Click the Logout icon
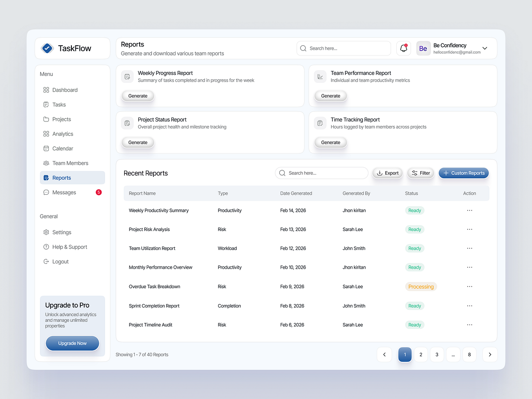The width and height of the screenshot is (532, 399). (x=46, y=262)
